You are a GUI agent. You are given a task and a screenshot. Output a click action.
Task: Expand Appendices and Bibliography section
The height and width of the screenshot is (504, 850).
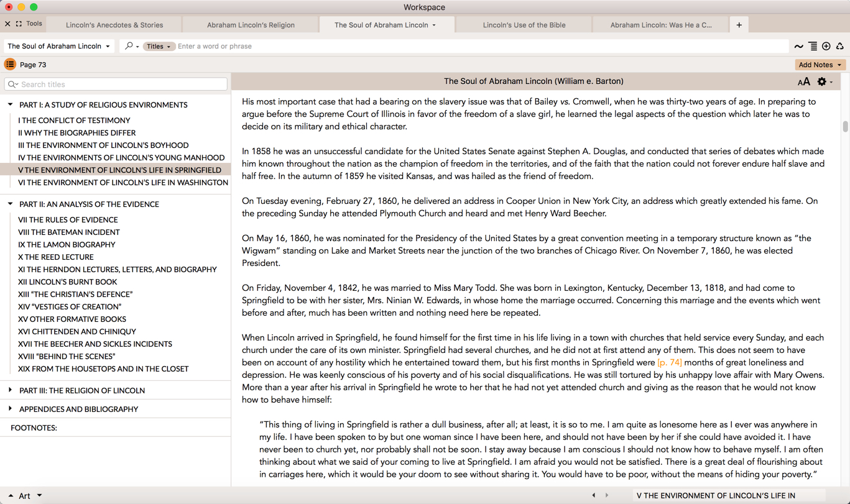(x=11, y=409)
